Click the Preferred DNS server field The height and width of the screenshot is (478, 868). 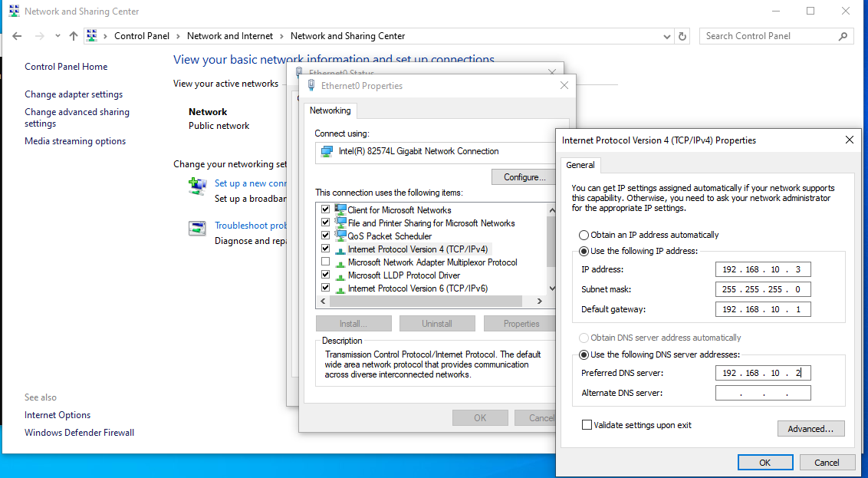(763, 373)
